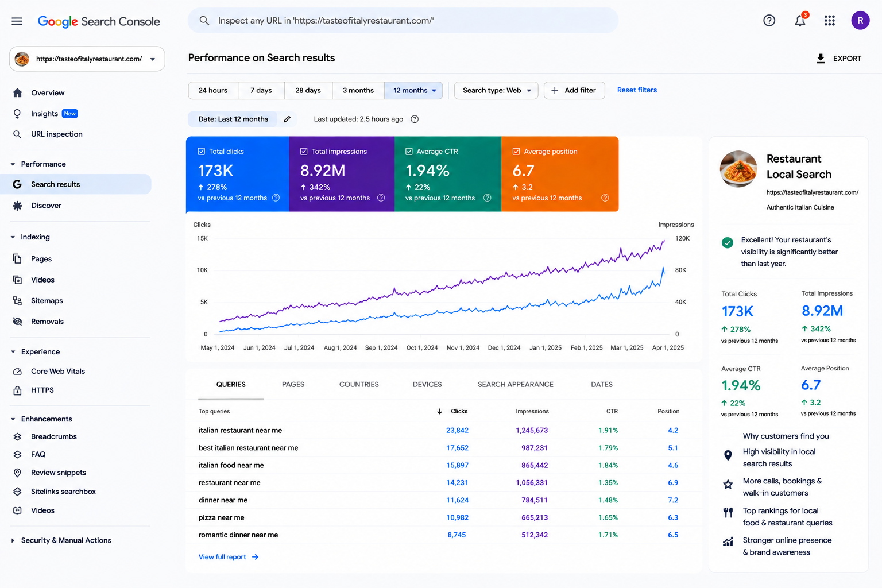Select the 24 hours range
Image resolution: width=882 pixels, height=588 pixels.
tap(213, 91)
